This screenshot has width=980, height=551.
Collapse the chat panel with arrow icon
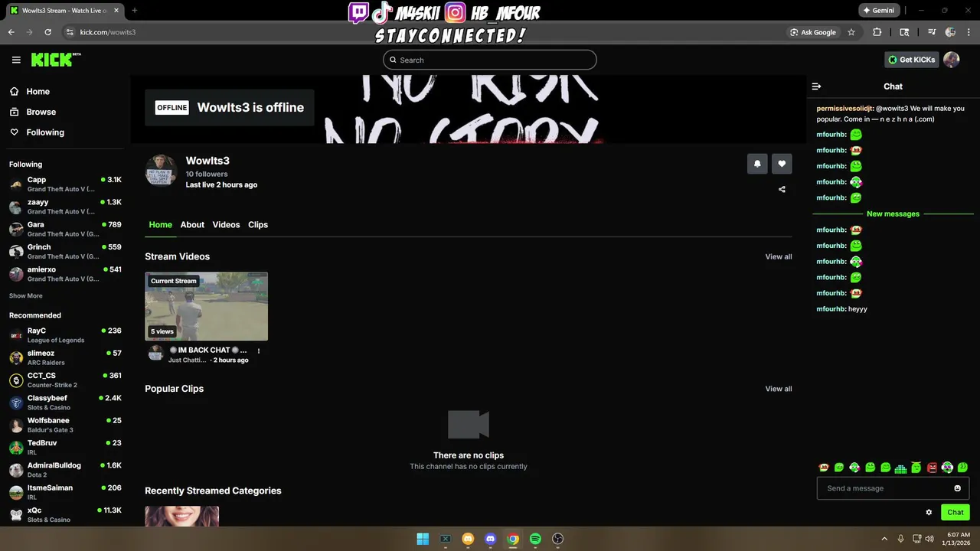pyautogui.click(x=816, y=86)
